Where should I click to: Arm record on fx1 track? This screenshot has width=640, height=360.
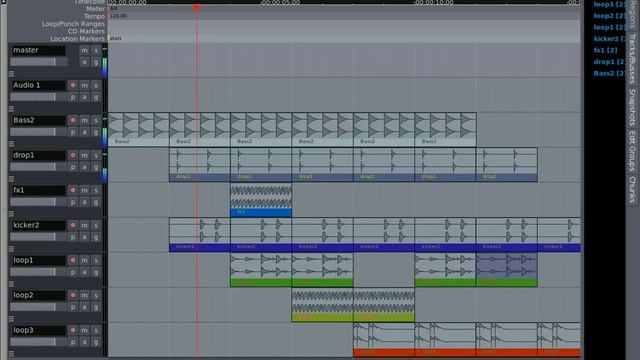pyautogui.click(x=73, y=190)
